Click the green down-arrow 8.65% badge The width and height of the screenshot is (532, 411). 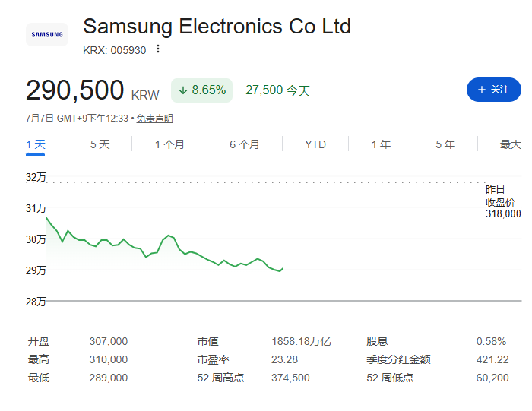[201, 90]
